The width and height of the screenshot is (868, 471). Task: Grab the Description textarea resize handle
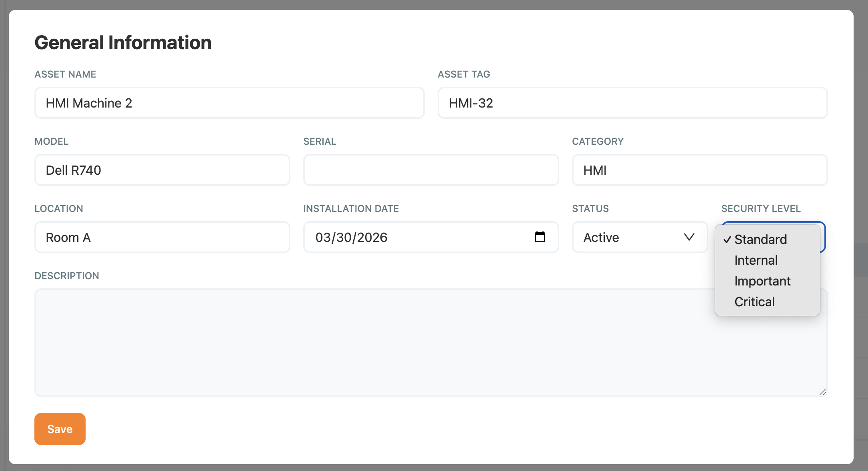point(822,392)
